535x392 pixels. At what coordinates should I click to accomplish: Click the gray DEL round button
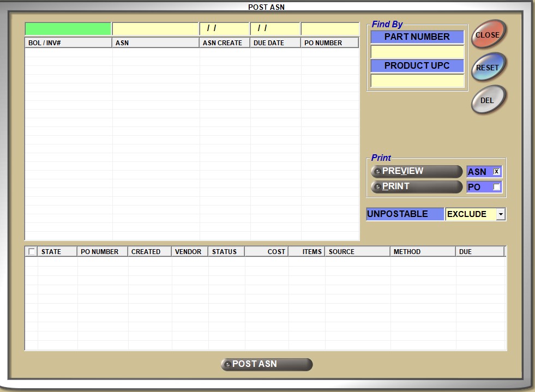click(x=488, y=100)
